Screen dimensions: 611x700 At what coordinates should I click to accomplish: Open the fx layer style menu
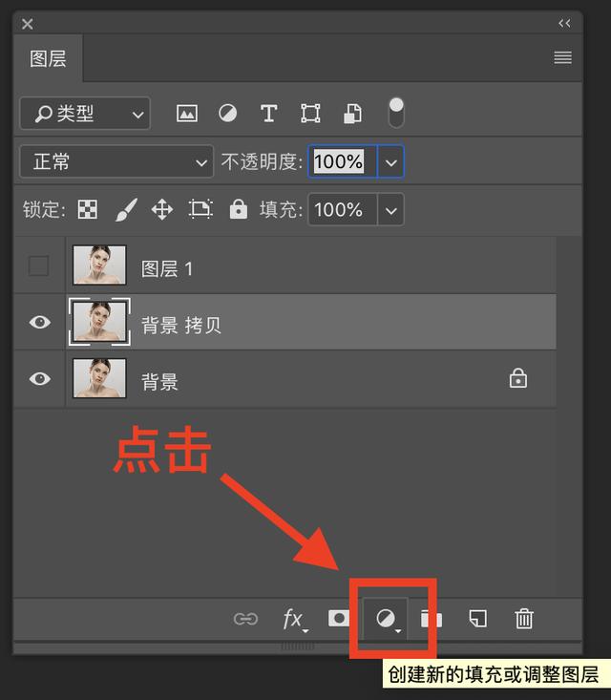(294, 619)
